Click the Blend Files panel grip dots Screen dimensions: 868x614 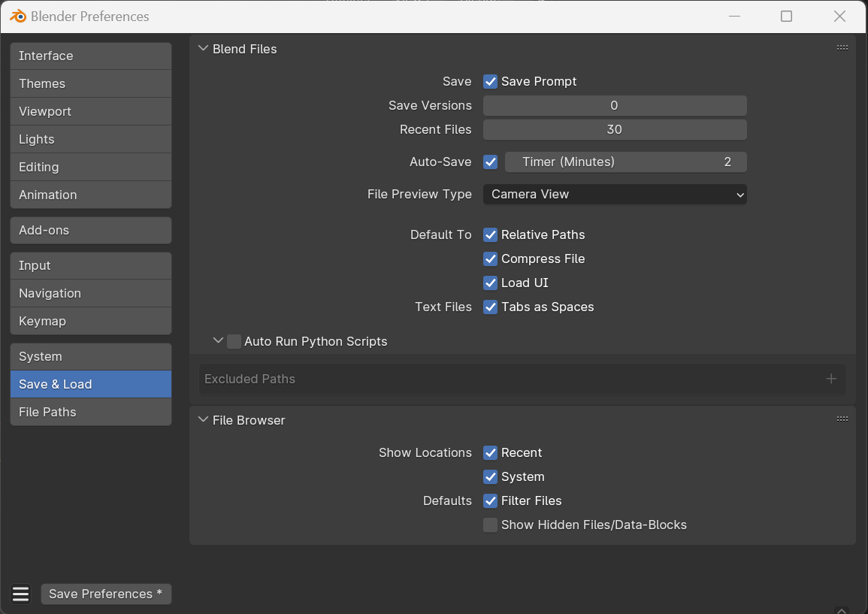pyautogui.click(x=842, y=47)
